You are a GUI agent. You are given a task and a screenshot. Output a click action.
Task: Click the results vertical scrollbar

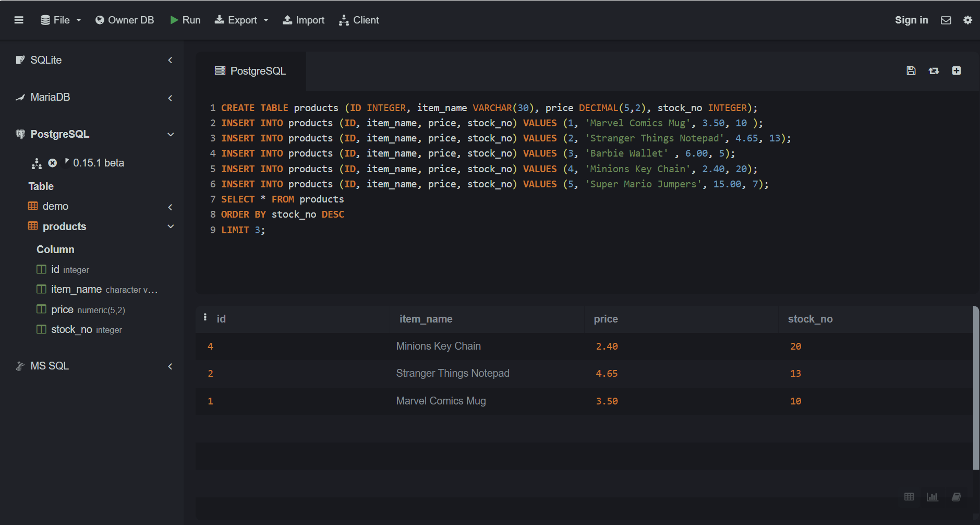tap(976, 388)
